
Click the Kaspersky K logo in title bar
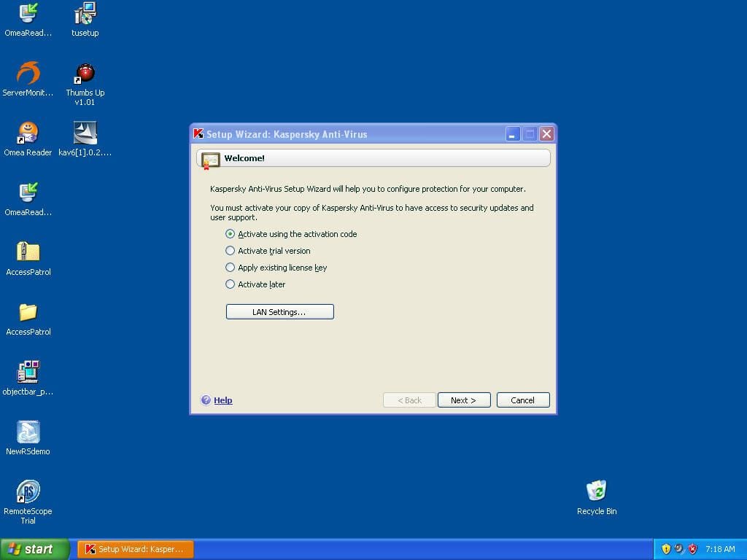pos(198,134)
